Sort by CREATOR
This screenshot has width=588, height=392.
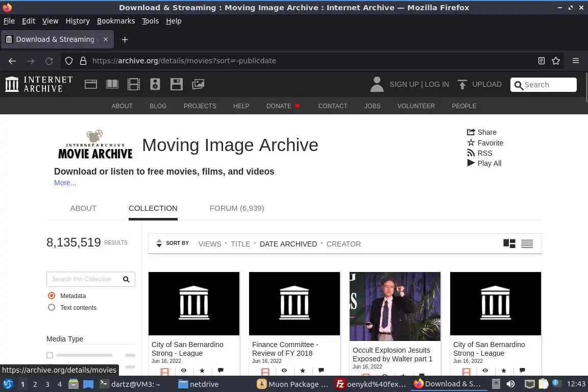tap(344, 244)
